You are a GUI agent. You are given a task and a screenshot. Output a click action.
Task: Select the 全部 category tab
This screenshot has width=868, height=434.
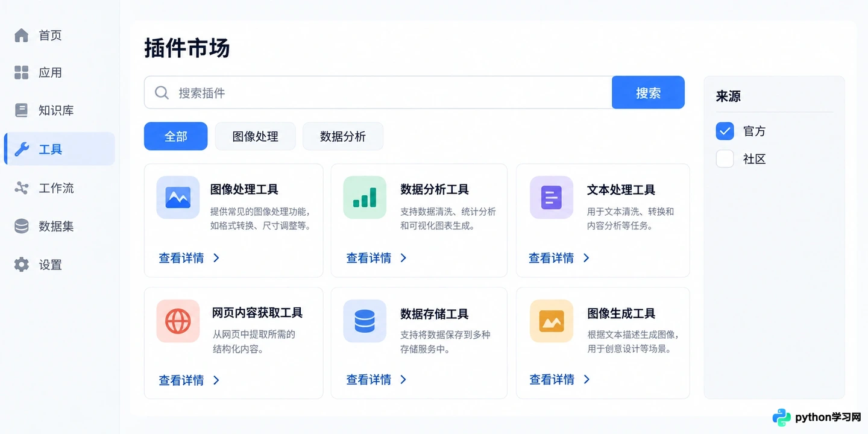[175, 136]
